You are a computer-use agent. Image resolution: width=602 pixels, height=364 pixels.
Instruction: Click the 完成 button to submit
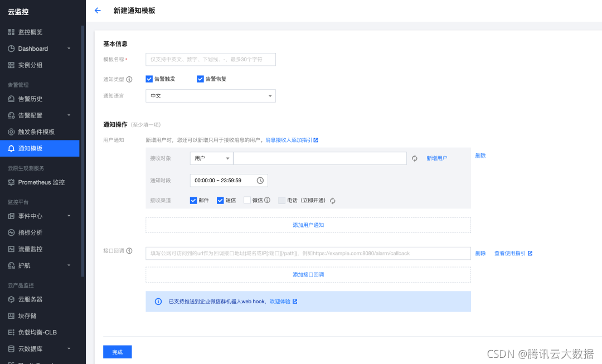point(117,352)
